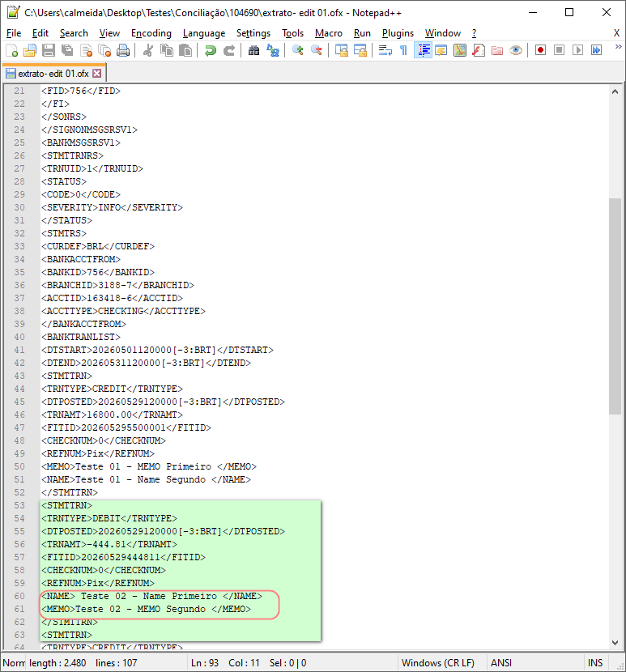Viewport: 626px width, 672px height.
Task: Create a new document with the New icon
Action: (12, 50)
